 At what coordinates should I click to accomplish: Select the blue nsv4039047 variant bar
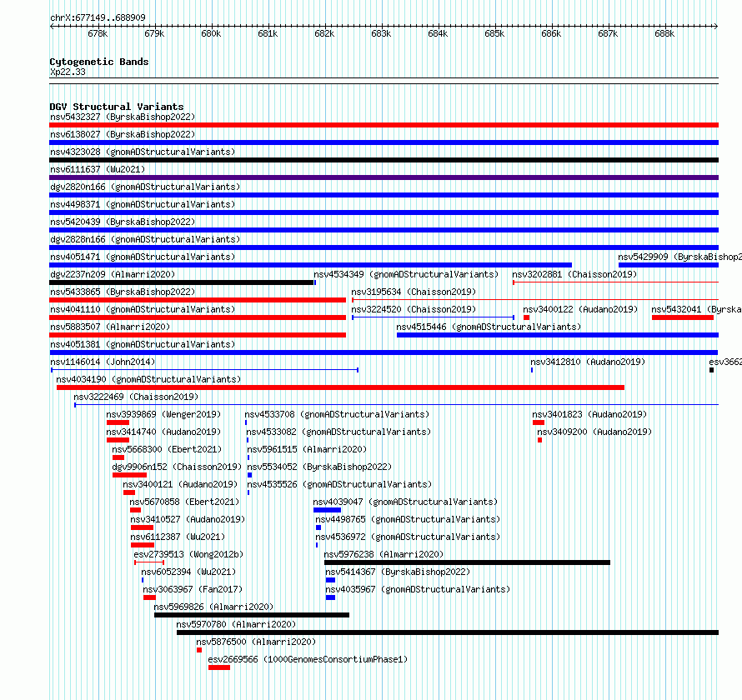coord(327,510)
